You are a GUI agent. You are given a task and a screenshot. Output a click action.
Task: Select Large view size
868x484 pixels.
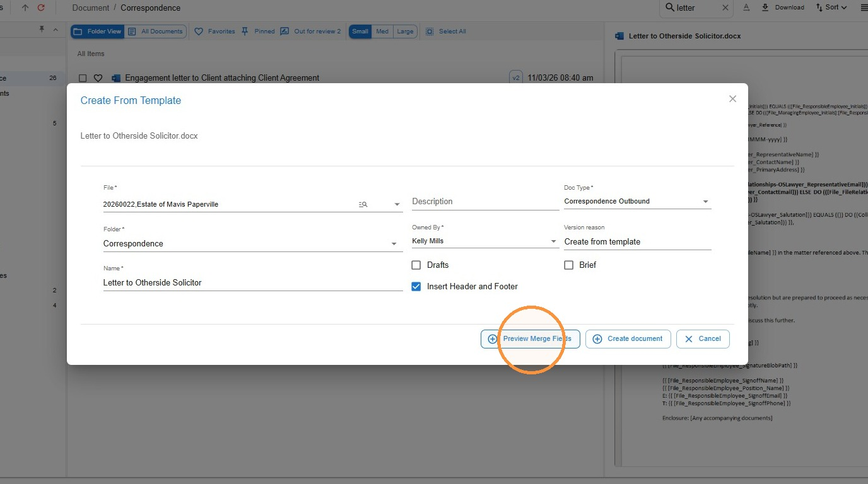pos(405,32)
